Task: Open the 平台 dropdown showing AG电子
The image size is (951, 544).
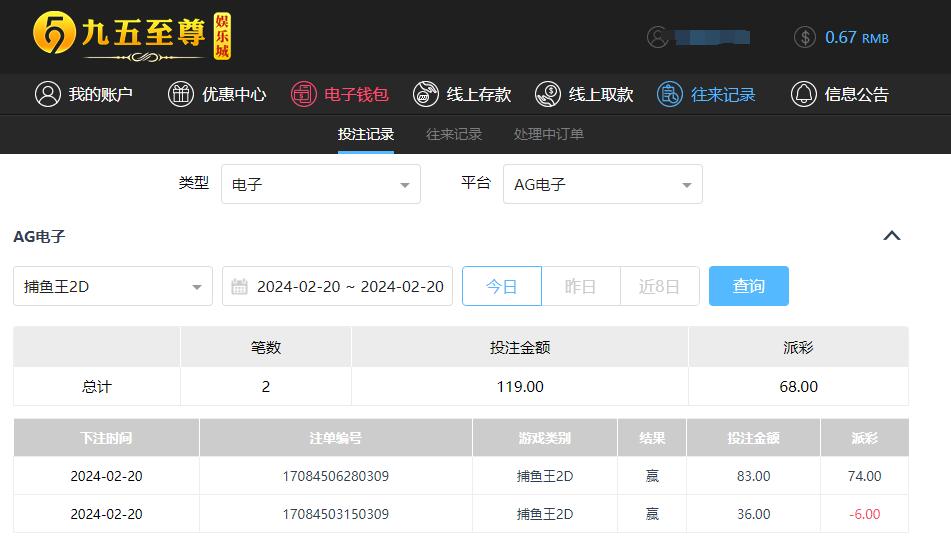Action: [603, 184]
